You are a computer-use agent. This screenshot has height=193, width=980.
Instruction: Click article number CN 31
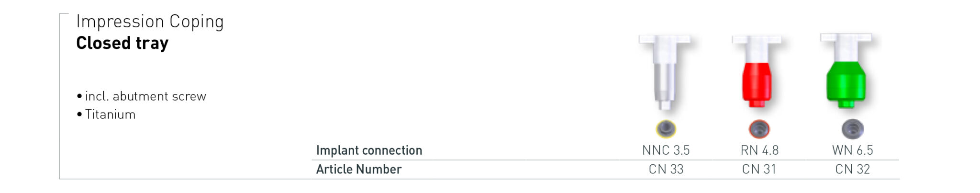click(759, 170)
